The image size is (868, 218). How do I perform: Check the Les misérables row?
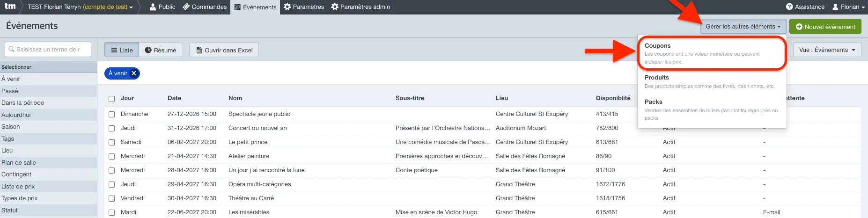[111, 212]
